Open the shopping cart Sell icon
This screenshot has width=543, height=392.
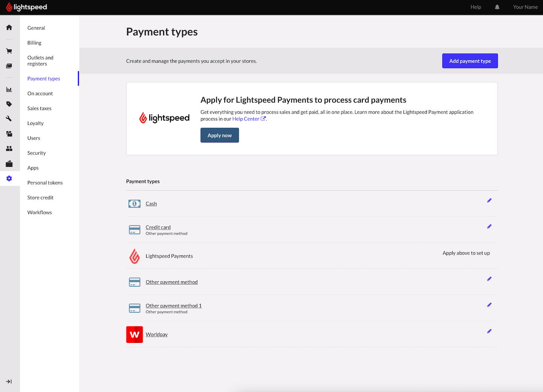pos(9,51)
